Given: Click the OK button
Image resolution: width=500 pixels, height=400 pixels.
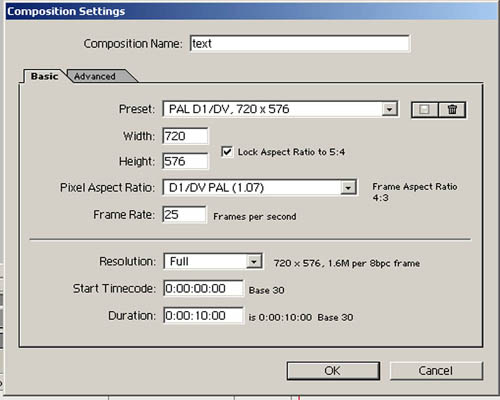Looking at the screenshot, I should [x=333, y=371].
